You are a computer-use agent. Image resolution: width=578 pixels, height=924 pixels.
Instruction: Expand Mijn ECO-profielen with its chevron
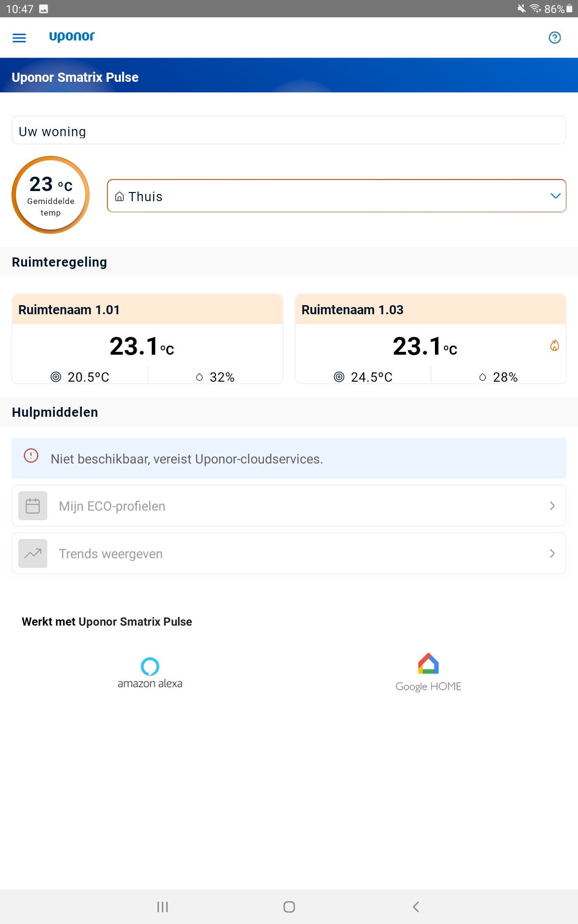click(x=552, y=506)
